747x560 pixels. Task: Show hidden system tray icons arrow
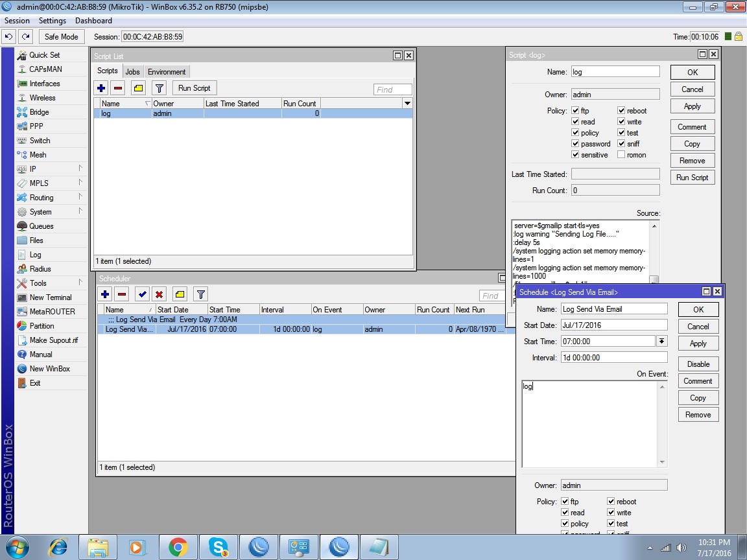tap(650, 548)
